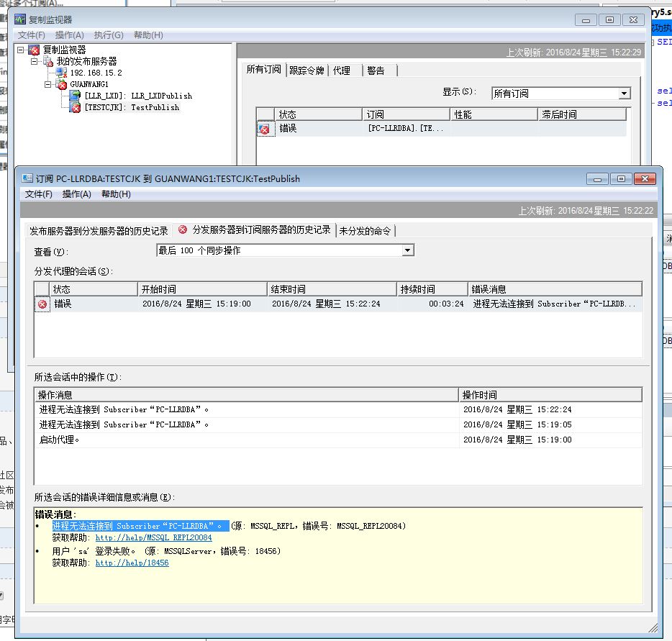
Task: Collapse the GUANWANG1 tree node
Action: [x=48, y=84]
